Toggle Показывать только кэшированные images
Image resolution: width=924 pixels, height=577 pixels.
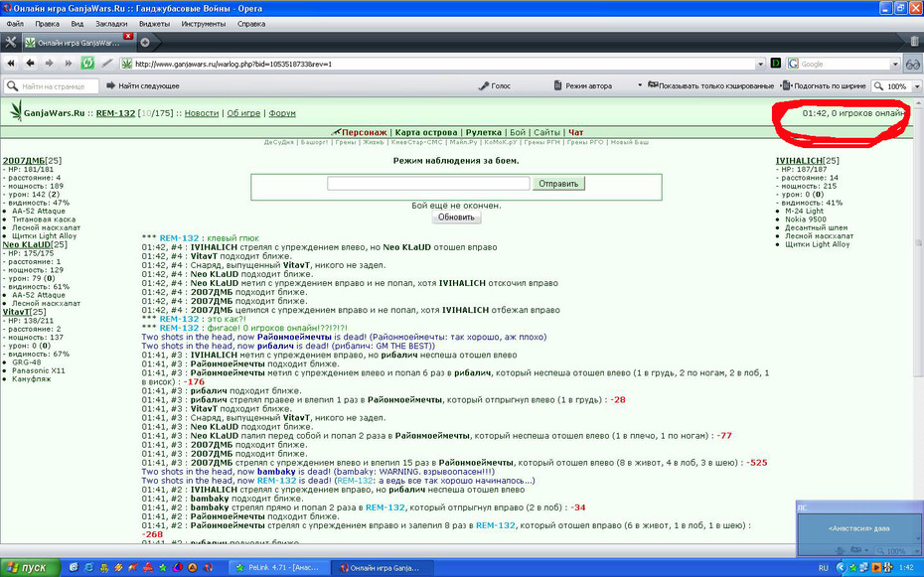point(710,86)
